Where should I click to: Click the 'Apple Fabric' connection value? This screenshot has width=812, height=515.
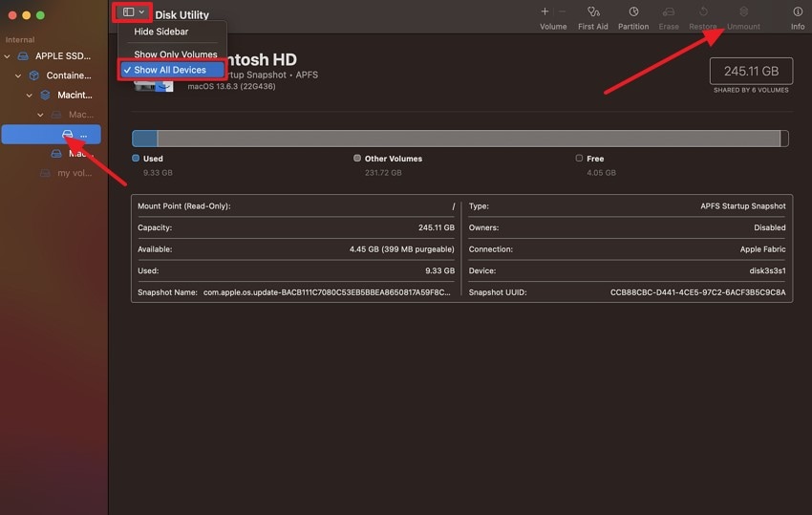762,249
